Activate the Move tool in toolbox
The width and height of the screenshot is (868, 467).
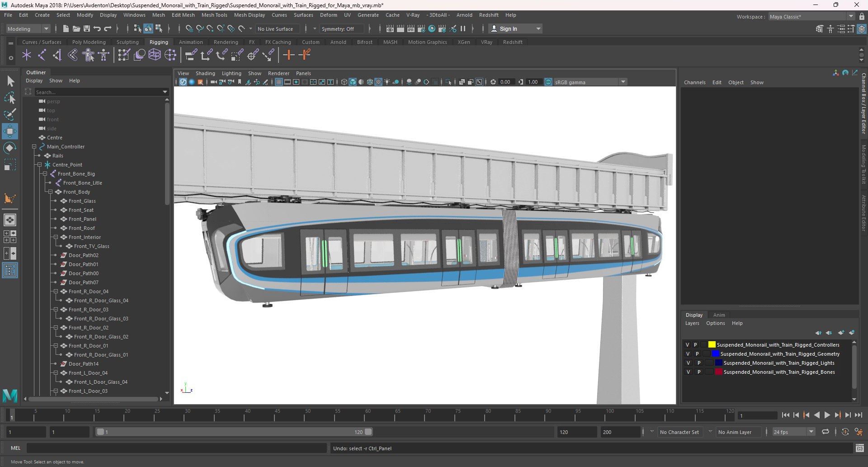pos(10,131)
